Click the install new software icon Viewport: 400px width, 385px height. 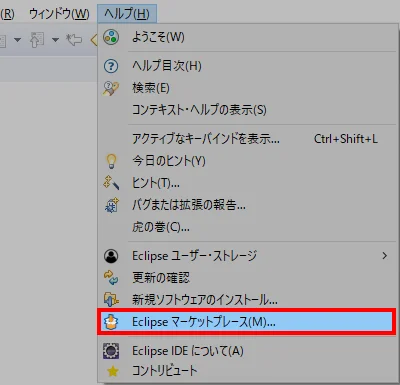click(x=111, y=299)
